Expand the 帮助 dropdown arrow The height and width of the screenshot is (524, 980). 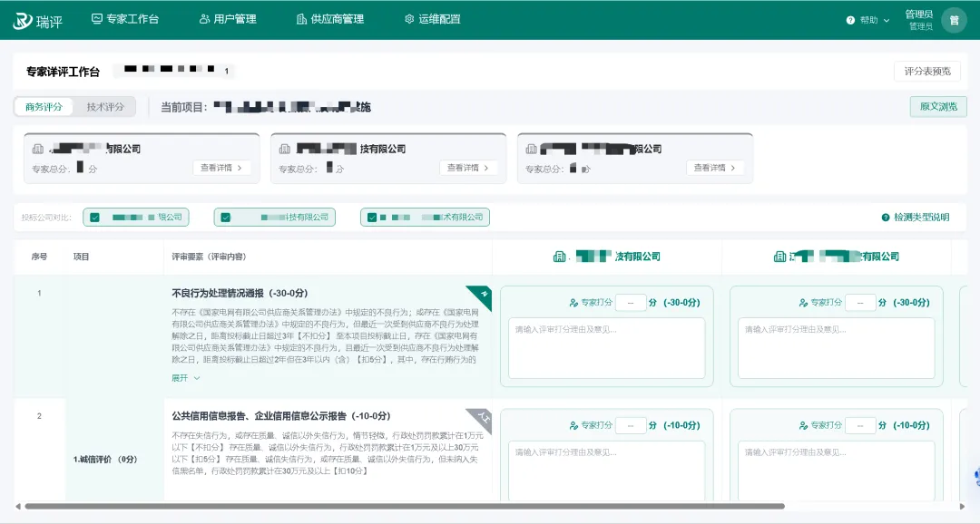point(887,21)
